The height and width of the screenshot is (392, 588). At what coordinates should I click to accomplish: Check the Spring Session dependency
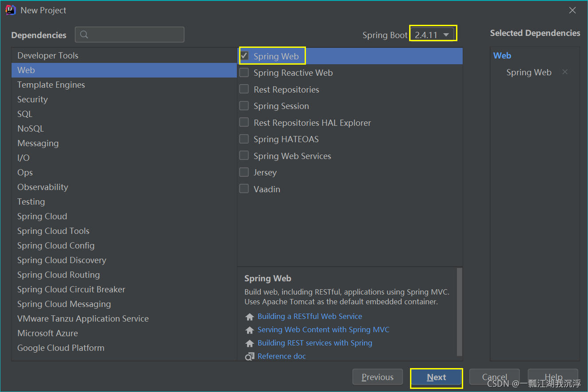pos(244,106)
